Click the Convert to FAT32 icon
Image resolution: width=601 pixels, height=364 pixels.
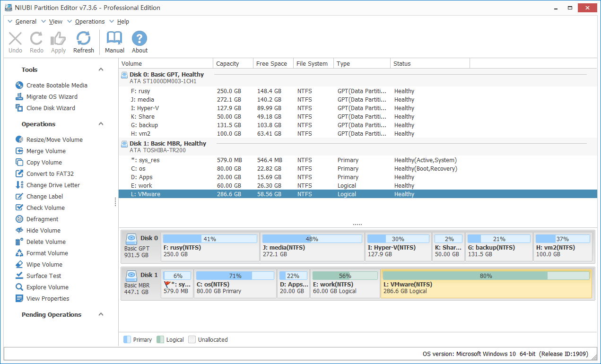click(x=19, y=173)
